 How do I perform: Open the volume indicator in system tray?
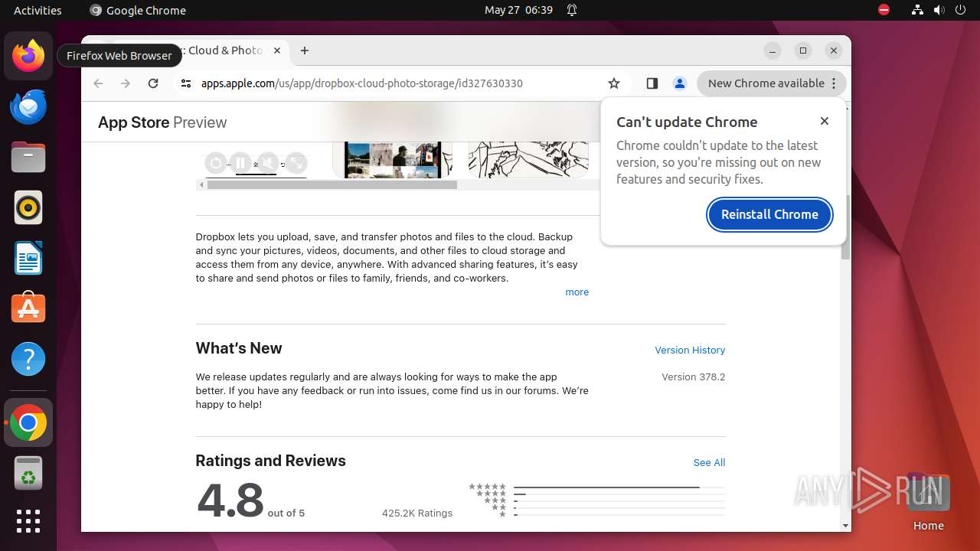(x=939, y=10)
